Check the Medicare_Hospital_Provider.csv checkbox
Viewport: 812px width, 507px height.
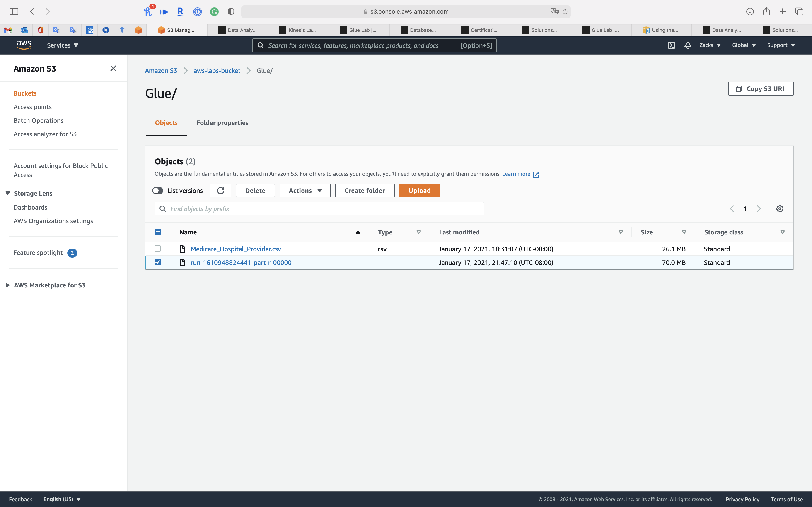(158, 249)
